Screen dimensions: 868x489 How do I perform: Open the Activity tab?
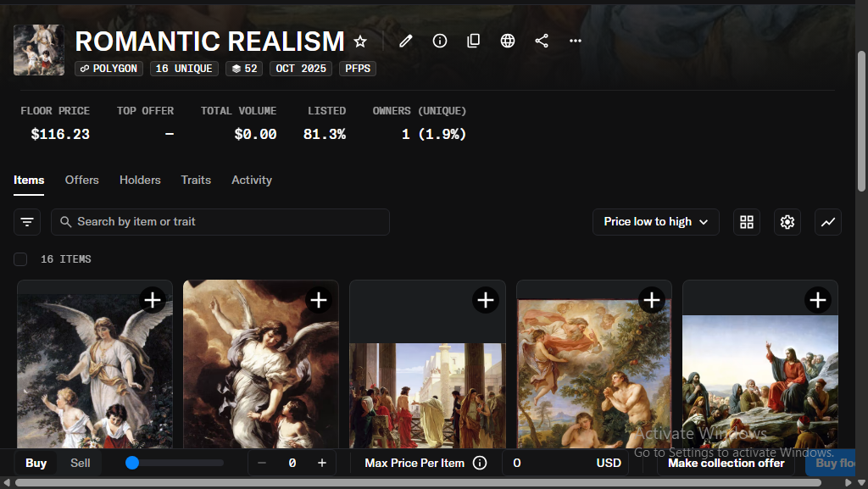252,180
